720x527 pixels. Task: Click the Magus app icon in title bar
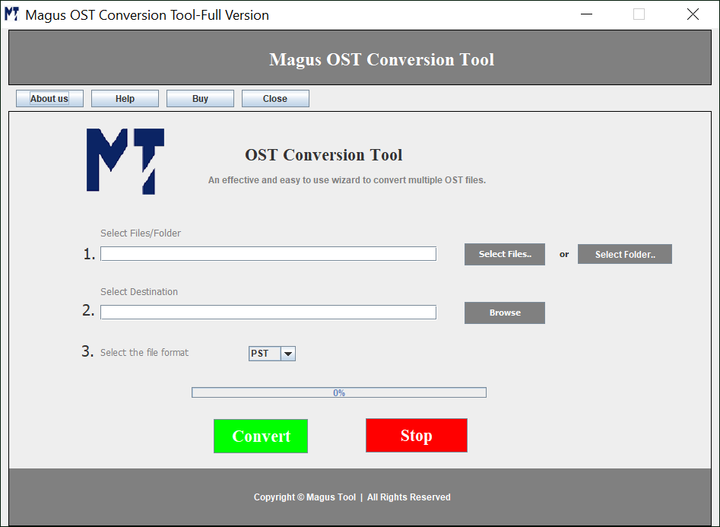click(x=12, y=15)
